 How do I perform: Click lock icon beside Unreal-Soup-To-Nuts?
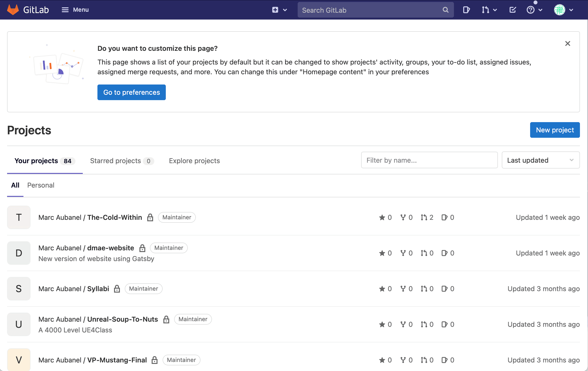166,319
